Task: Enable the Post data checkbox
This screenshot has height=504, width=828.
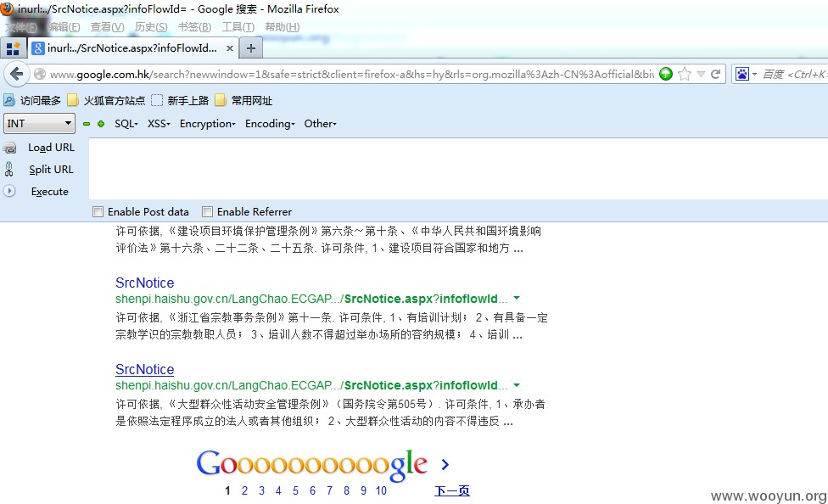Action: click(x=98, y=212)
